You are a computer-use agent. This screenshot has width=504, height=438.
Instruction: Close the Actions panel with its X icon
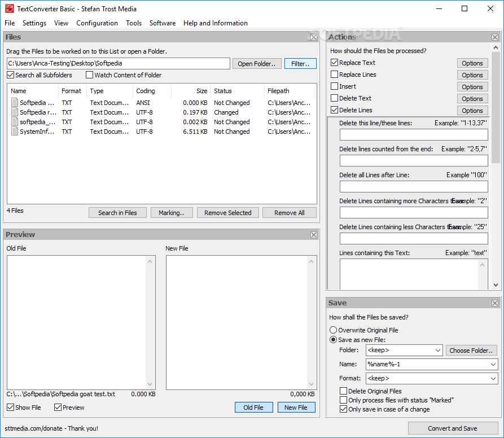click(x=495, y=37)
